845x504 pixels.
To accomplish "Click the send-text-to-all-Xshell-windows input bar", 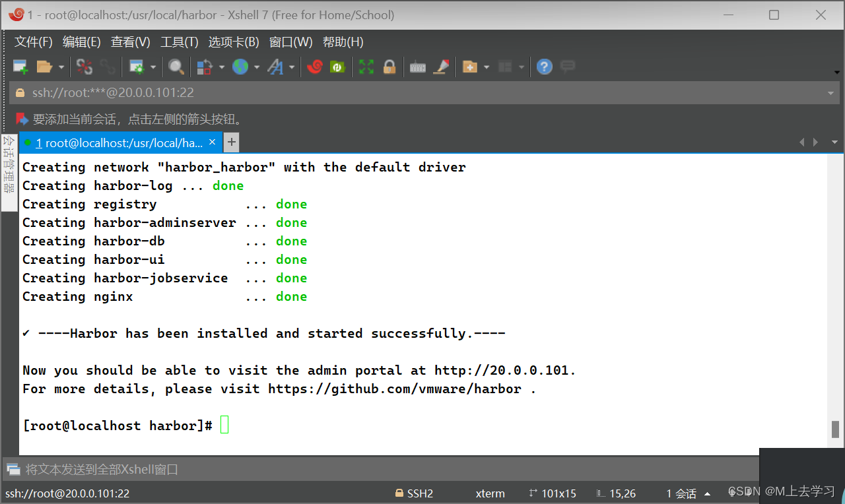I will coord(380,470).
